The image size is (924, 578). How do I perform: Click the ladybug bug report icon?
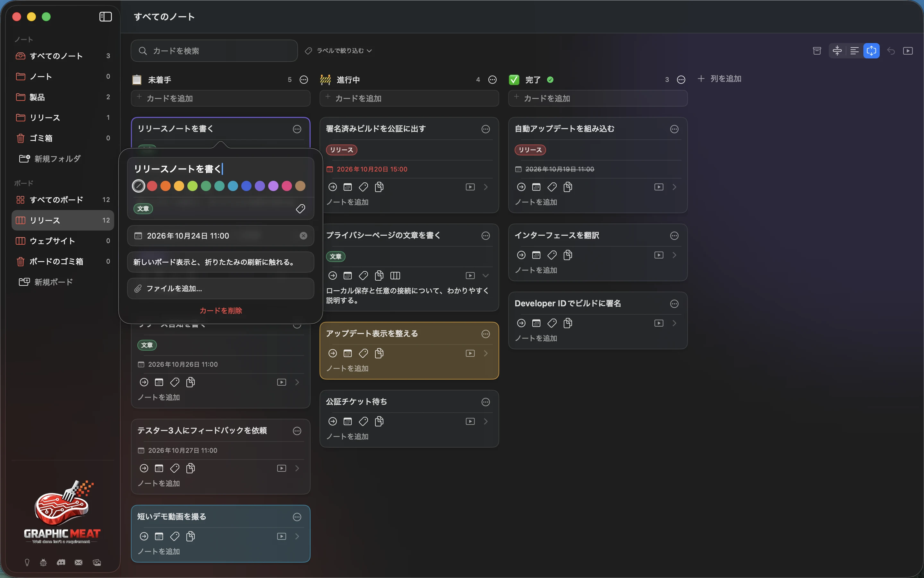point(44,562)
